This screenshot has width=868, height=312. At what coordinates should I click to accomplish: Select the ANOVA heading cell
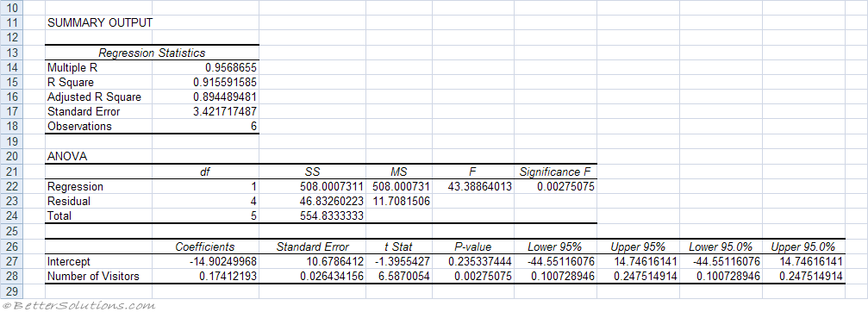[x=99, y=157]
